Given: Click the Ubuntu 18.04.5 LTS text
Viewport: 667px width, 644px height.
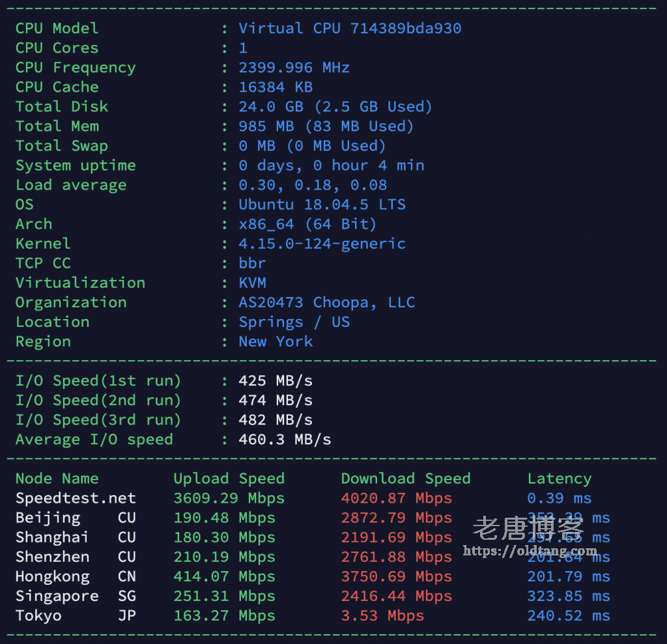Looking at the screenshot, I should [x=322, y=204].
